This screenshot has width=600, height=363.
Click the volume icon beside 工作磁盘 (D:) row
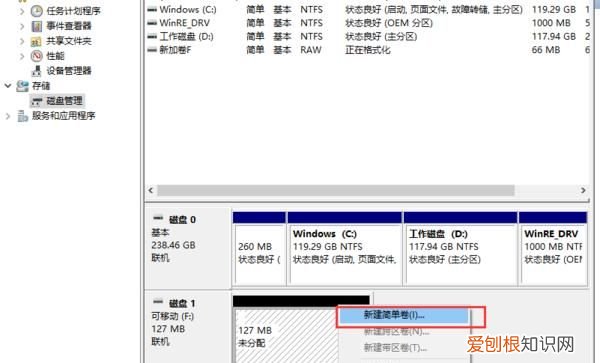(152, 36)
